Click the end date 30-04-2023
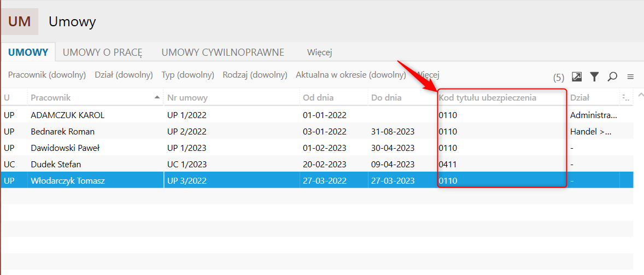This screenshot has height=275, width=644. [393, 148]
